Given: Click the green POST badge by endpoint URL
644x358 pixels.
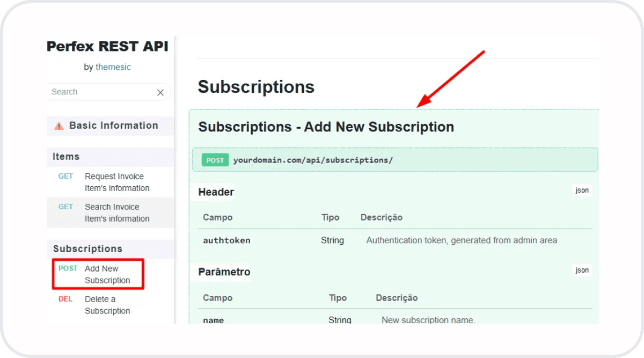Looking at the screenshot, I should 215,160.
